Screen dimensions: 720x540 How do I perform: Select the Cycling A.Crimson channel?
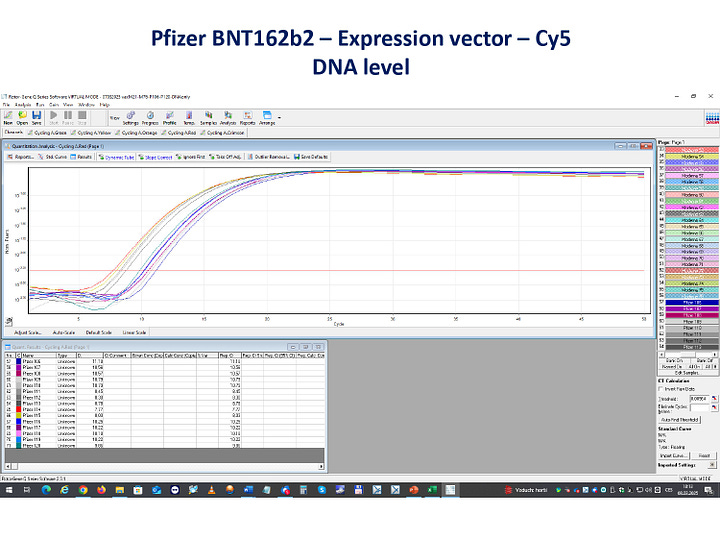pos(222,133)
